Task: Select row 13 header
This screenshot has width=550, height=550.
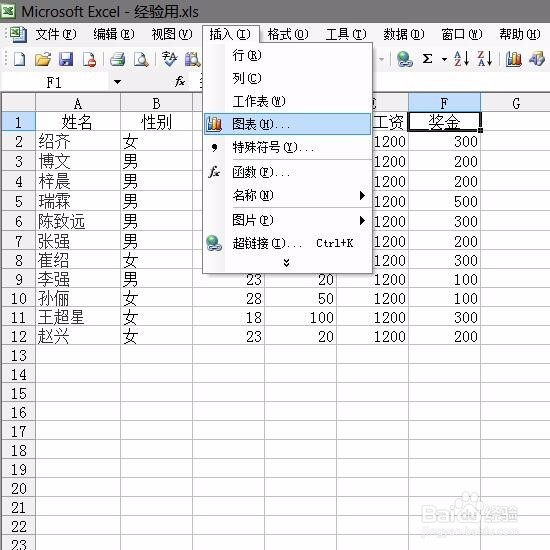Action: (x=19, y=356)
